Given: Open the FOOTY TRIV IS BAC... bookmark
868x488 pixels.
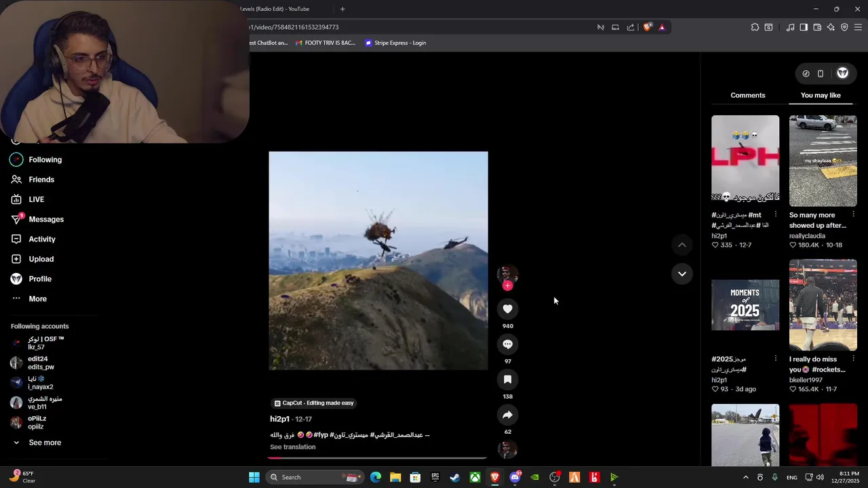Looking at the screenshot, I should tap(325, 43).
